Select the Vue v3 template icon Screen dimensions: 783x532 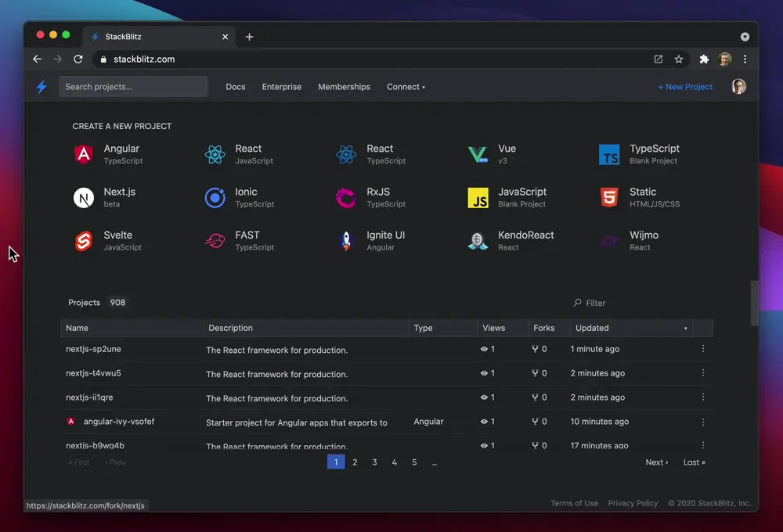click(478, 154)
